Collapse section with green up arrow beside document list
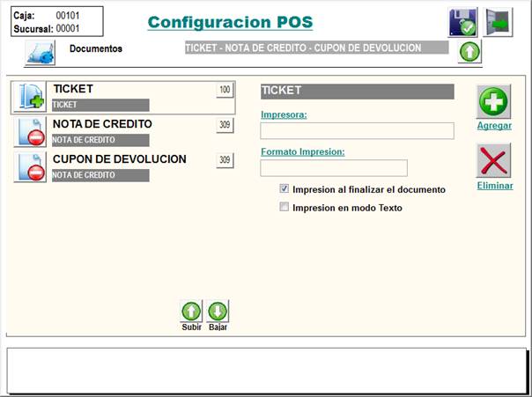The image size is (532, 397). 469,52
